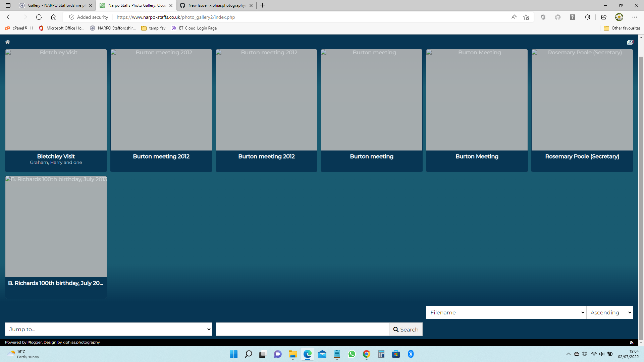Open the gallery slideshow icon at top right
Image resolution: width=644 pixels, height=362 pixels.
coord(630,42)
